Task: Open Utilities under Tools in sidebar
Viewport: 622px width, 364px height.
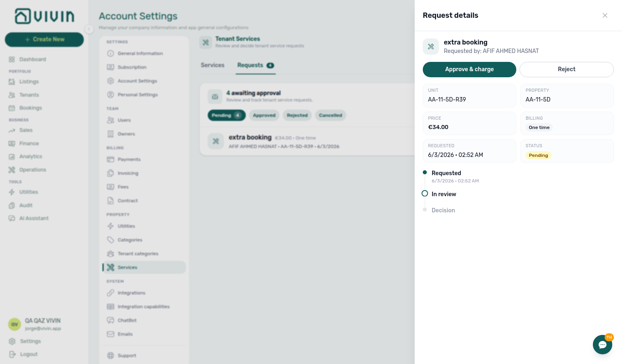Action: pos(24,192)
